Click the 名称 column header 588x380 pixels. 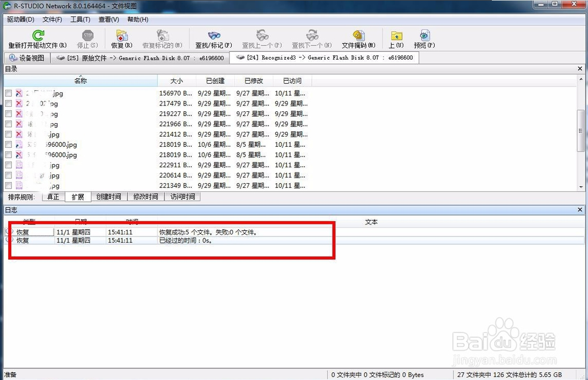[81, 81]
